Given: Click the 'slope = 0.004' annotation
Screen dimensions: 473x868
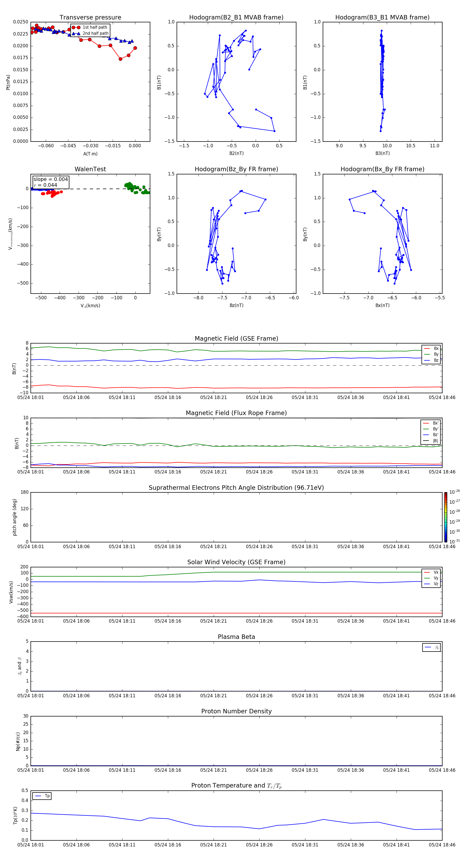Looking at the screenshot, I should tap(50, 179).
